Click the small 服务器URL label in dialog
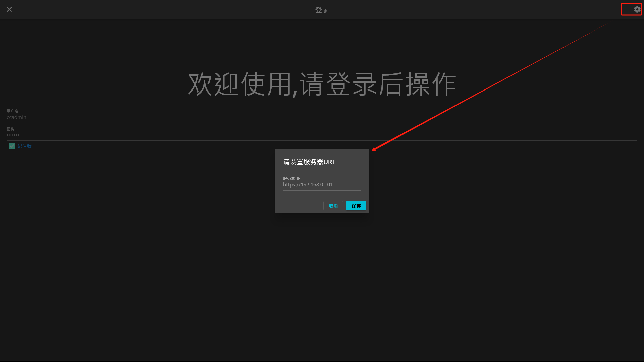The height and width of the screenshot is (362, 644). point(292,178)
